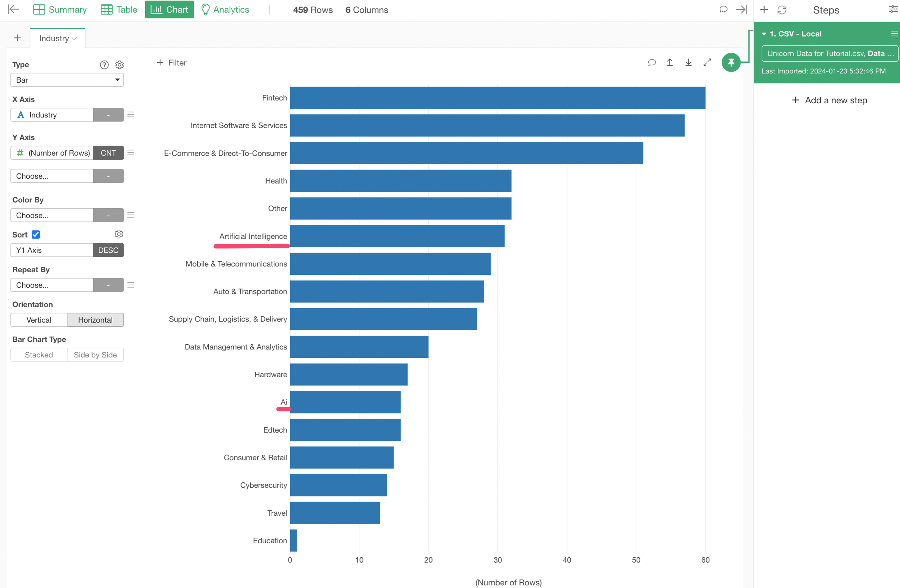This screenshot has width=900, height=588.
Task: Switch to the Summary view
Action: point(60,9)
